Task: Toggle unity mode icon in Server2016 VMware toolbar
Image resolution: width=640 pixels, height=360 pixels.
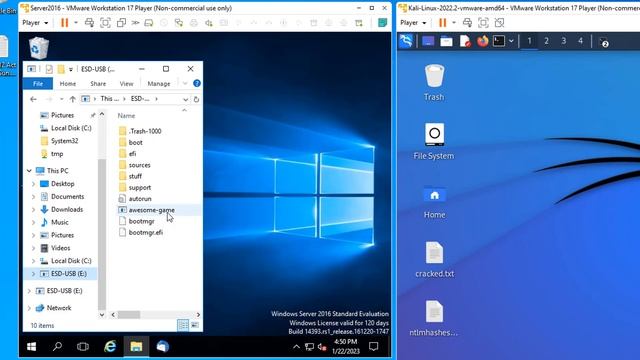Action: coord(121,23)
